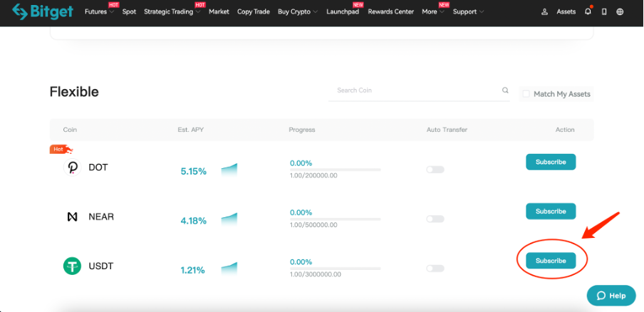Open the Launchpad menu item
This screenshot has height=312, width=644.
pos(343,12)
